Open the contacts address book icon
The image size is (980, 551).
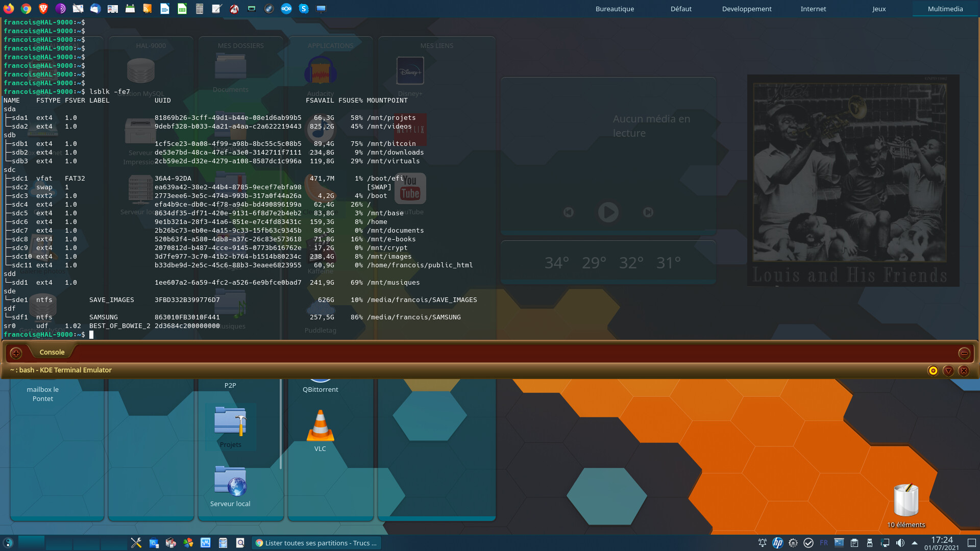[113, 9]
